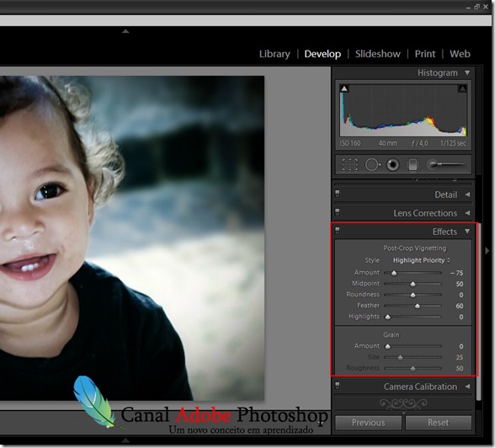Expand the Detail panel
The height and width of the screenshot is (448, 495).
click(467, 195)
